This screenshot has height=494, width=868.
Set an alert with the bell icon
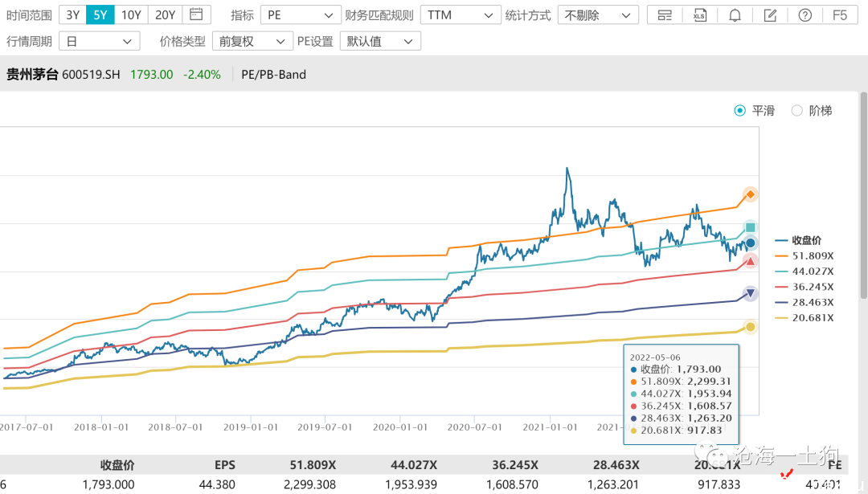click(735, 15)
